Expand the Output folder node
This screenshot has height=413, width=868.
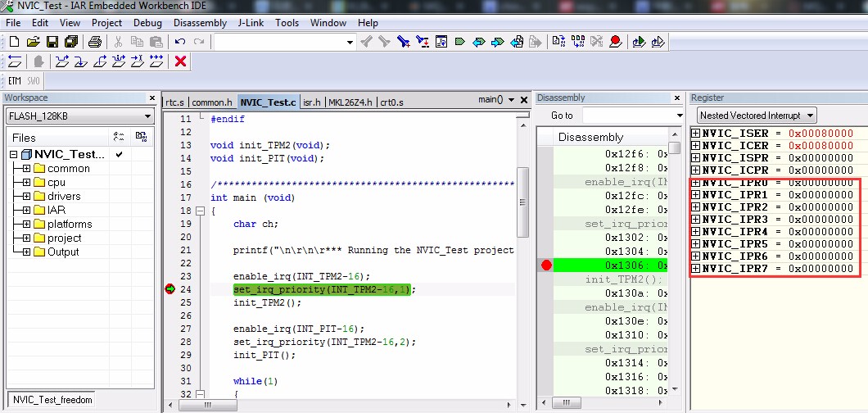[26, 252]
